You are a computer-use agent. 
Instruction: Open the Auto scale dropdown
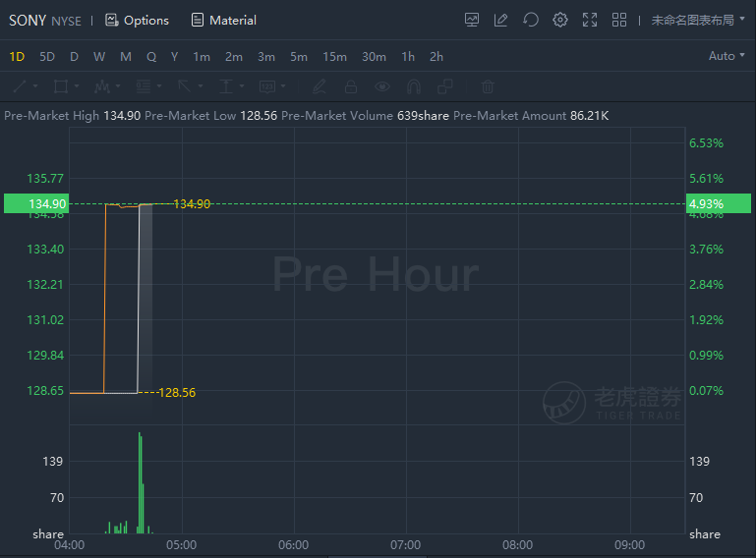pos(727,56)
